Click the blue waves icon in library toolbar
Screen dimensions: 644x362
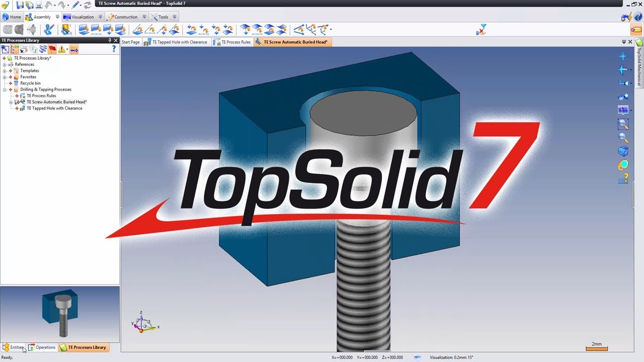[43, 49]
